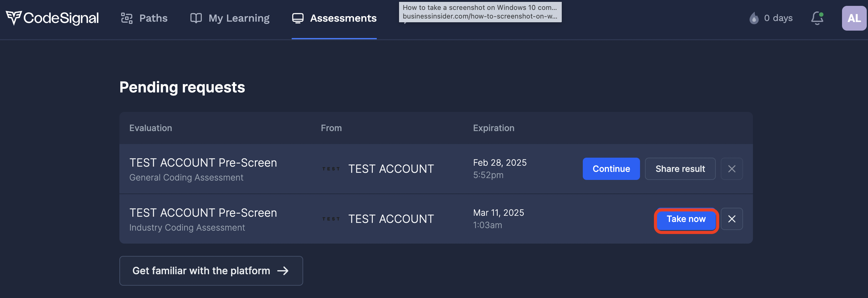
Task: Click the streak flame icon
Action: [754, 18]
